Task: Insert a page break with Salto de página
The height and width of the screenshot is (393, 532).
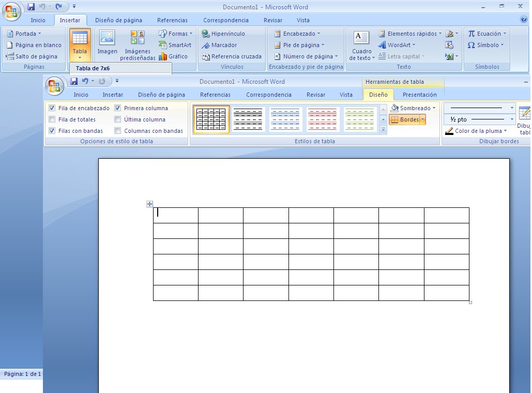Action: 32,56
